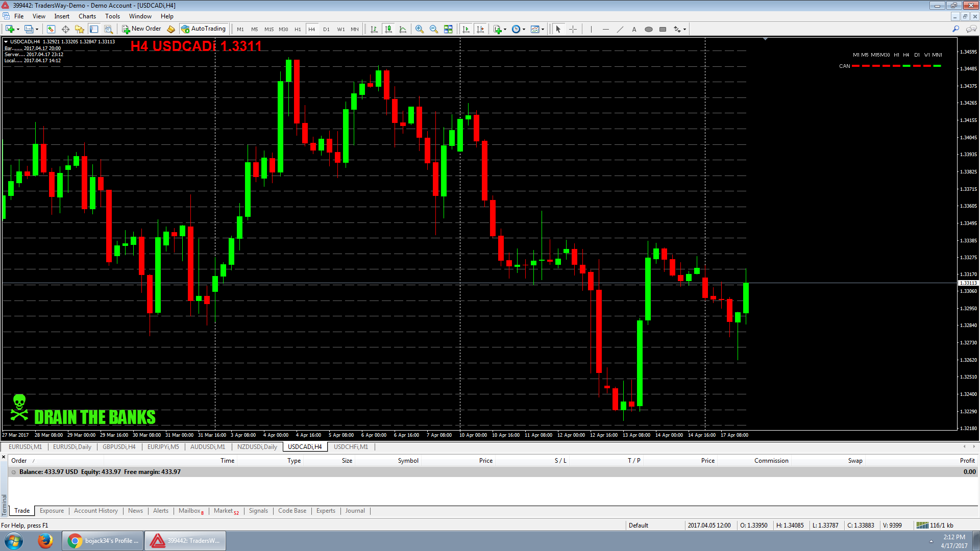Viewport: 980px width, 551px height.
Task: Open the Account History terminal tab
Action: [x=95, y=511]
